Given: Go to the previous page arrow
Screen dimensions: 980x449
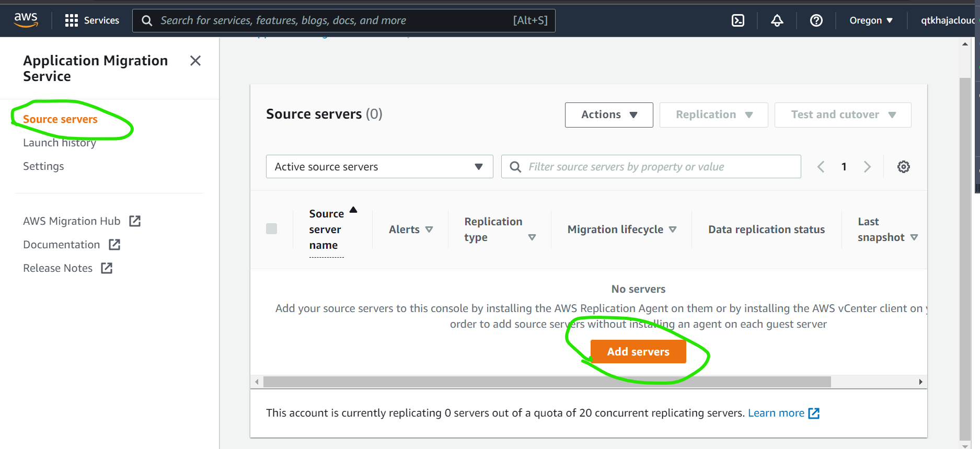Looking at the screenshot, I should (821, 167).
